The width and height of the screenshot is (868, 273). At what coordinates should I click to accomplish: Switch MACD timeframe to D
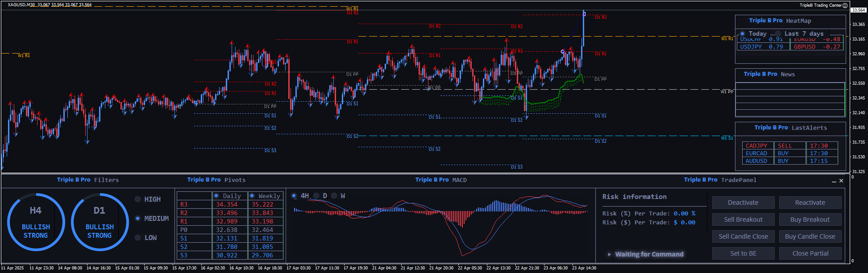pyautogui.click(x=316, y=196)
